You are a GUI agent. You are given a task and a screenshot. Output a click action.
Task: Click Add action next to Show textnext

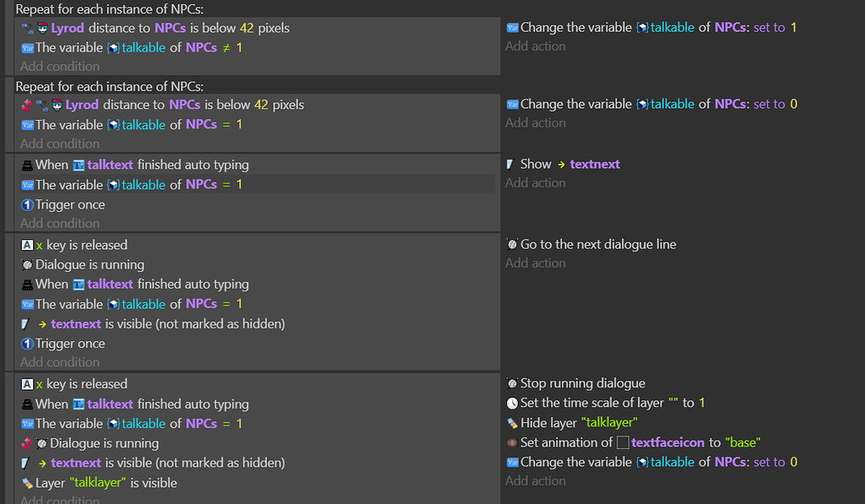click(x=535, y=183)
